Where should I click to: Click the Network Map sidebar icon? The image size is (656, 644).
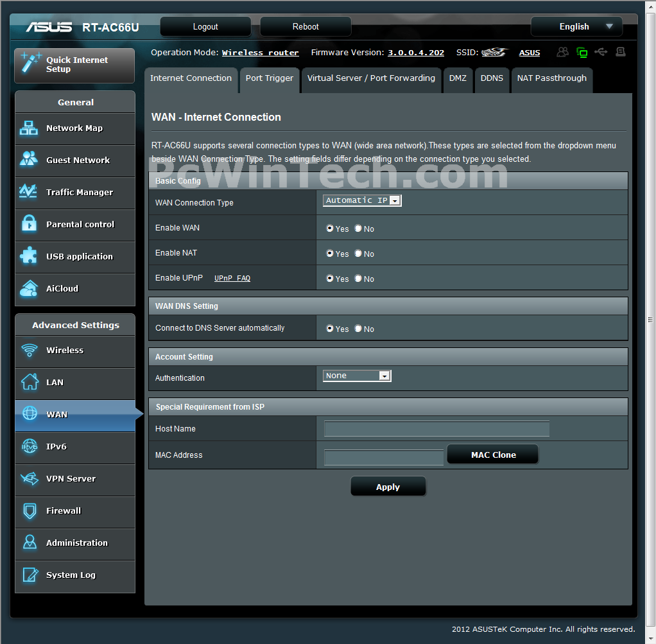pyautogui.click(x=29, y=128)
